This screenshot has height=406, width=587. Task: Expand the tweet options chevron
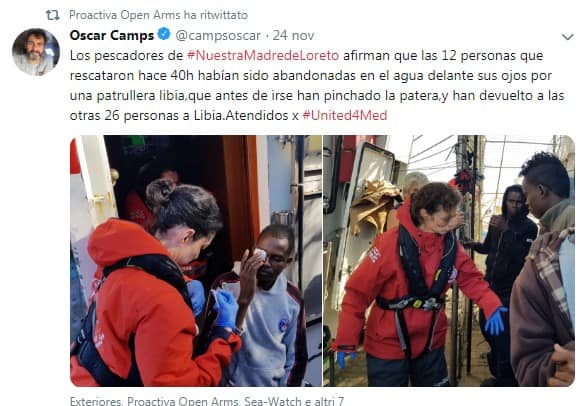pos(568,37)
